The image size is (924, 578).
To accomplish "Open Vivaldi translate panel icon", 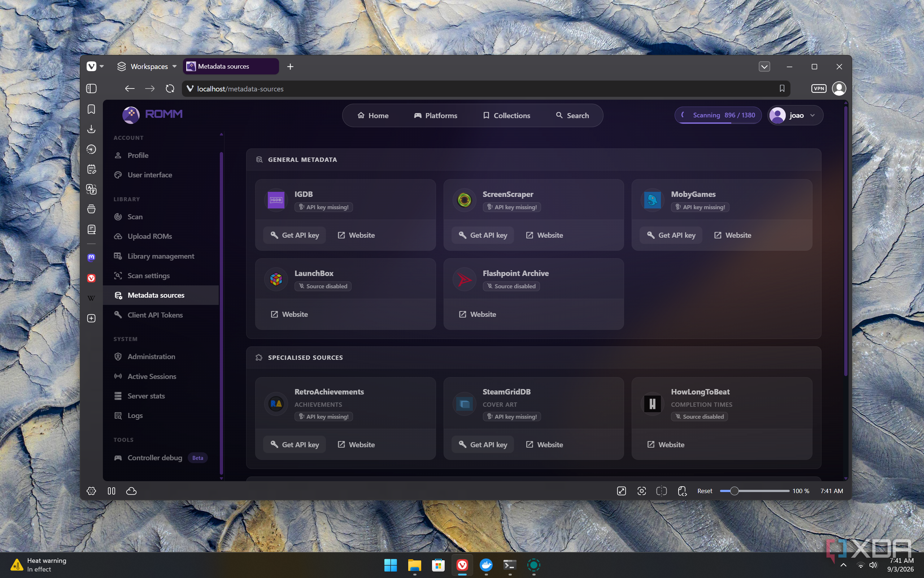I will pyautogui.click(x=91, y=189).
